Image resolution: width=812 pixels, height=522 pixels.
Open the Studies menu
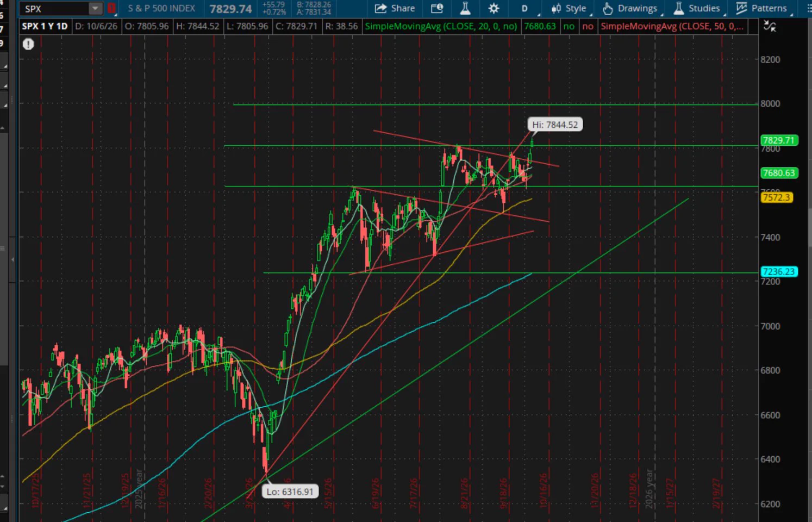coord(697,8)
